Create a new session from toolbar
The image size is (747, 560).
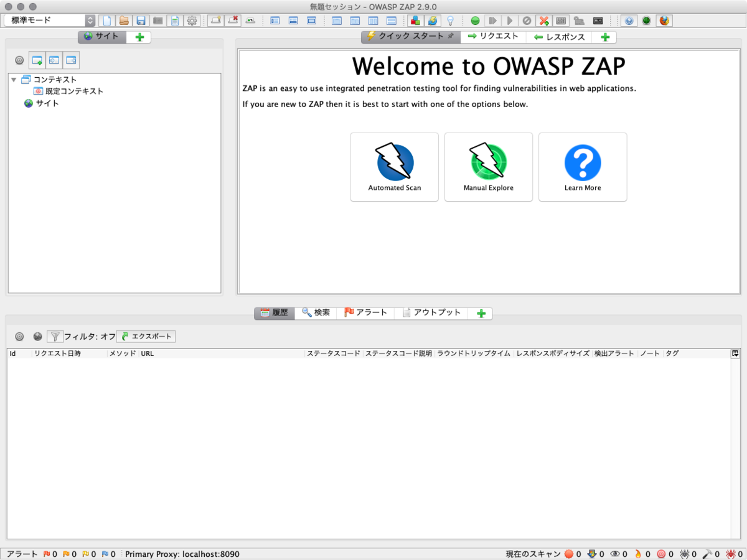[x=107, y=21]
